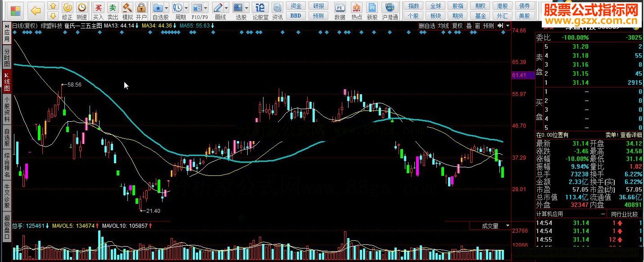Viewport: 644px width, 262px height.
Task: Click the 58.56 high price label
Action: coord(74,84)
